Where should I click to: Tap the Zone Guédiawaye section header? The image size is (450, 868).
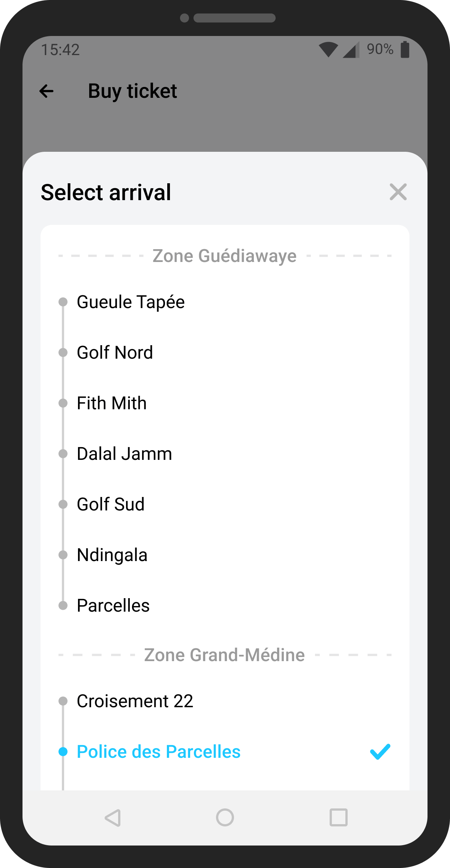point(224,256)
